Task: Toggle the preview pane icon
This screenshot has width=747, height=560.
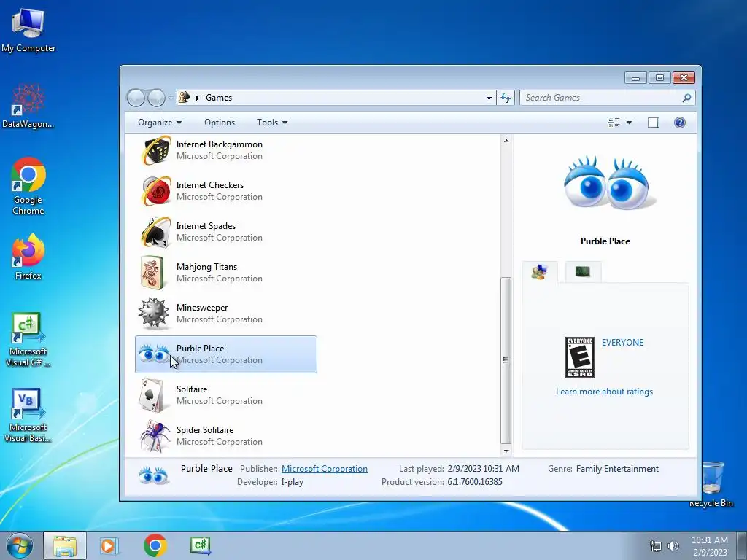Action: coord(653,122)
